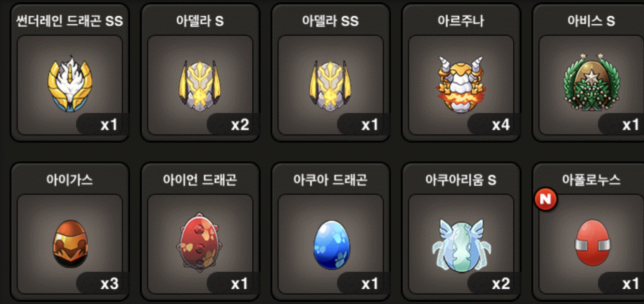This screenshot has height=304, width=644.
Task: Choose the 아델라 SS egg icon
Action: [x=330, y=85]
